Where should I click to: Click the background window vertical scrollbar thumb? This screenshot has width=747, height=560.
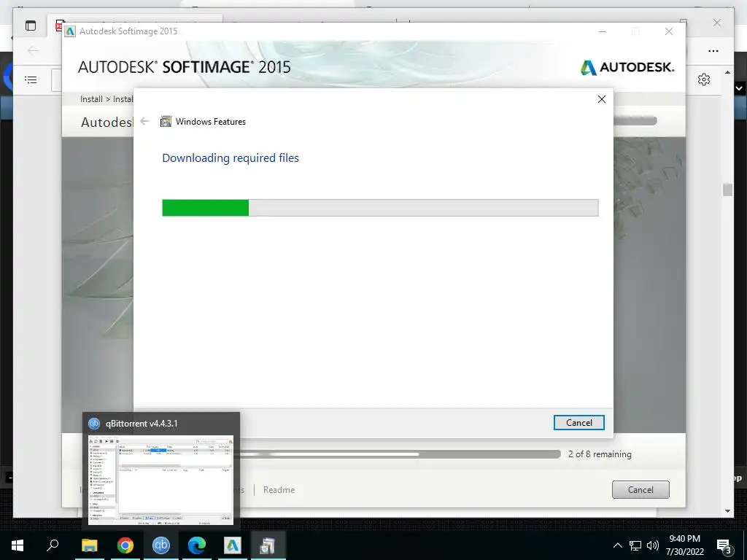pyautogui.click(x=727, y=190)
